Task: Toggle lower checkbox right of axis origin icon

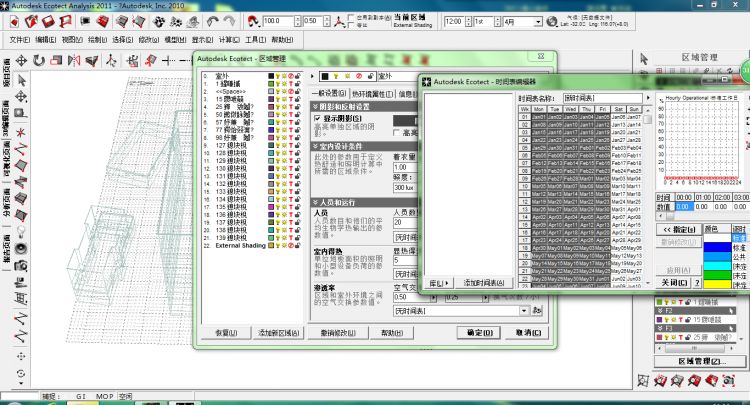Action: (x=352, y=25)
